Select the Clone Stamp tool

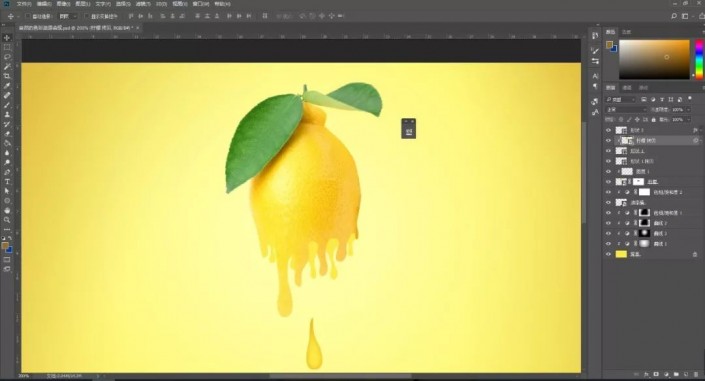click(x=7, y=115)
